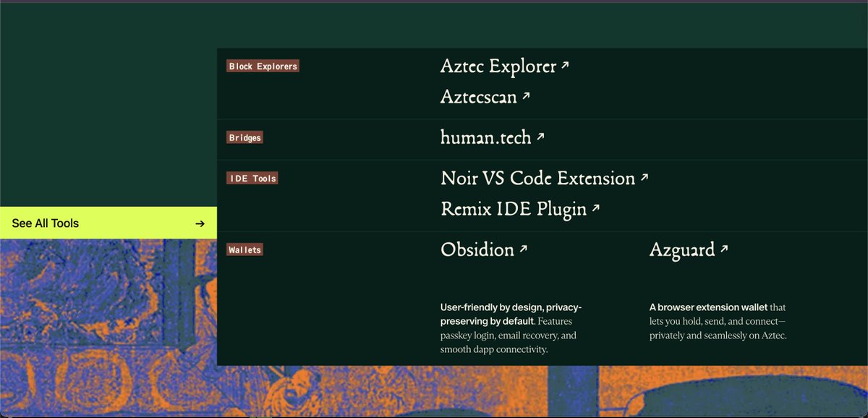Screen dimensions: 868x418
Task: Open the Remix IDE Plugin link
Action: point(520,210)
